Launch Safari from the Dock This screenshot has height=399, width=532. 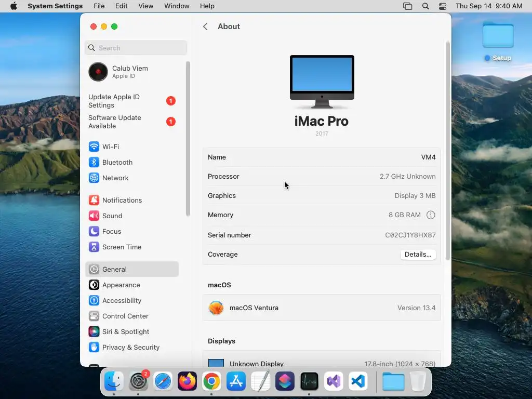(163, 381)
